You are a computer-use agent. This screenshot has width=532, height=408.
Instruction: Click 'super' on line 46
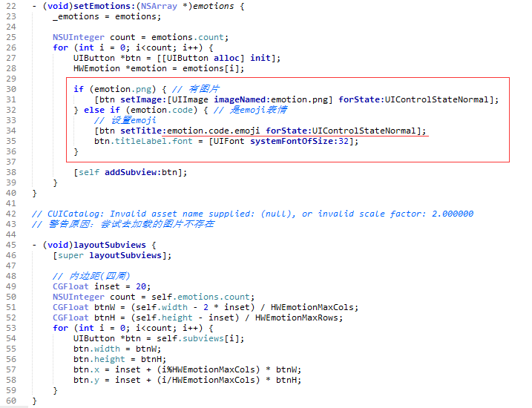[70, 255]
